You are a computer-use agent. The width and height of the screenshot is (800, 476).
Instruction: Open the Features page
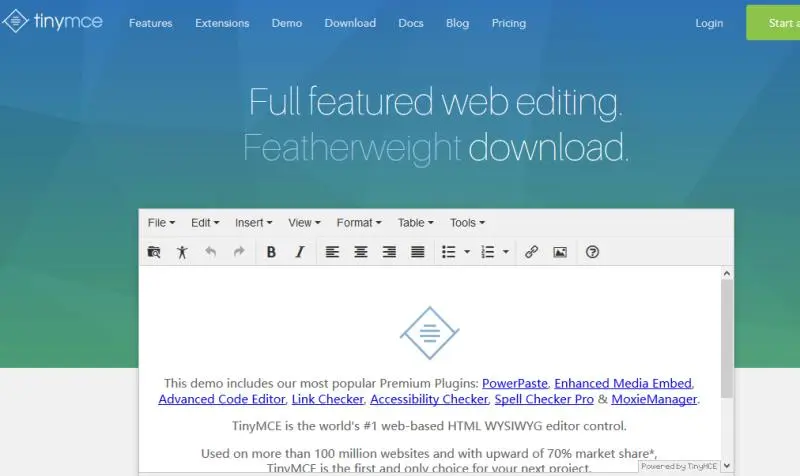click(x=151, y=23)
